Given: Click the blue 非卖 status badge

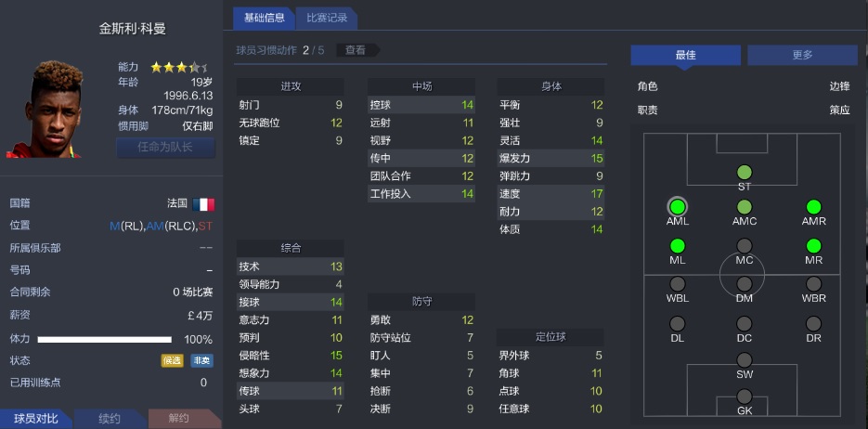Looking at the screenshot, I should [201, 361].
